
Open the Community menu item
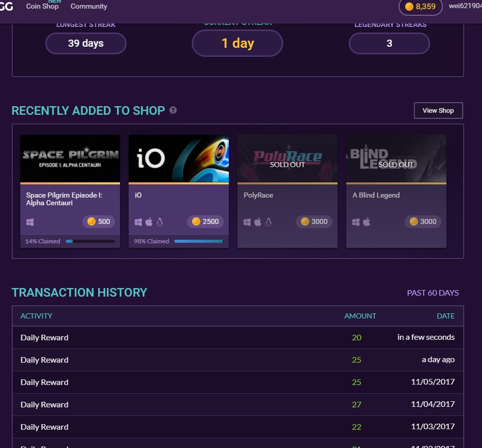pos(89,7)
